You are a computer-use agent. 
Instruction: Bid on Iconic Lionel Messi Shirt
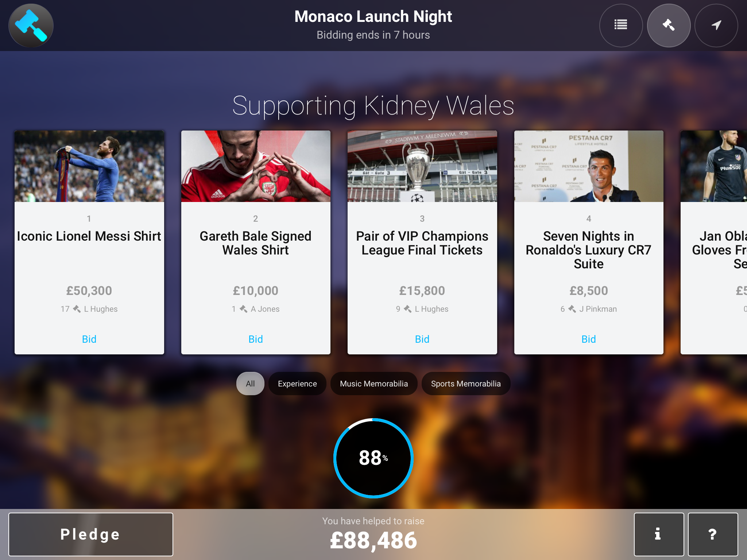(x=89, y=339)
